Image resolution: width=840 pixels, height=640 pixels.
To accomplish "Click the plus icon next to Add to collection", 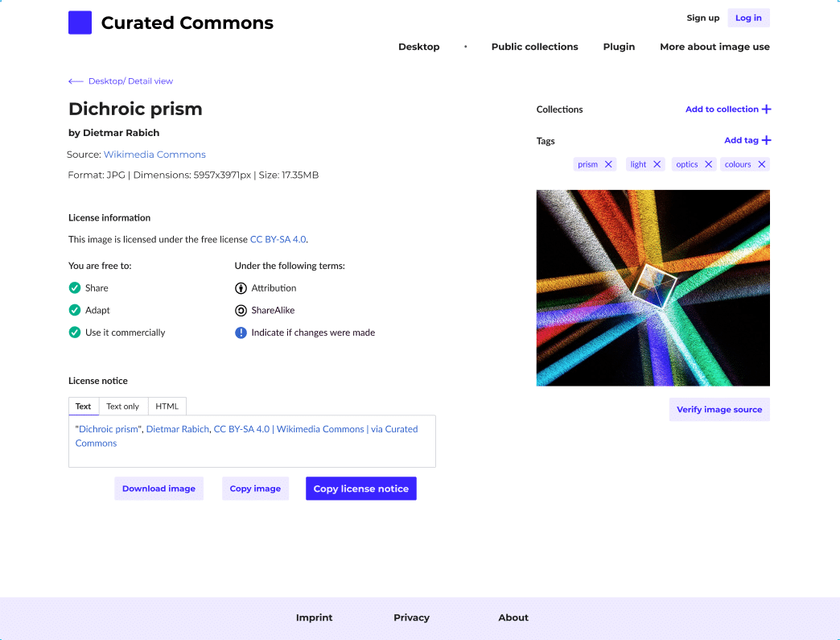I will [767, 109].
